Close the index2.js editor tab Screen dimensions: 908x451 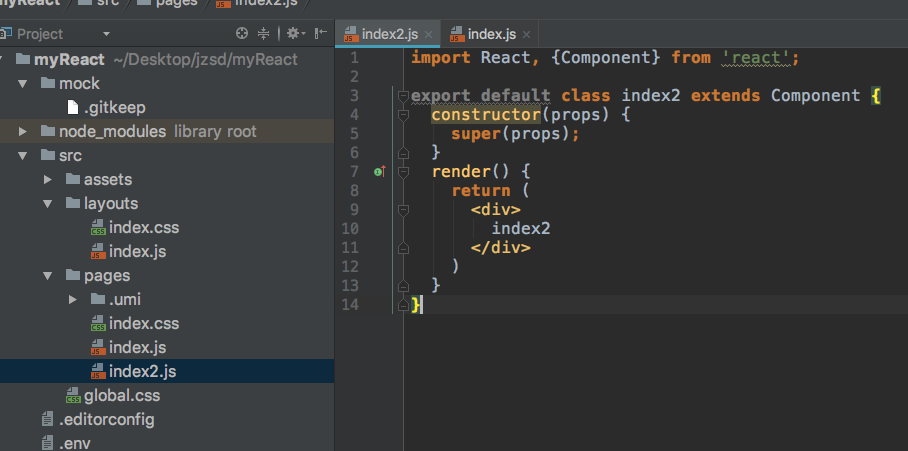point(429,34)
